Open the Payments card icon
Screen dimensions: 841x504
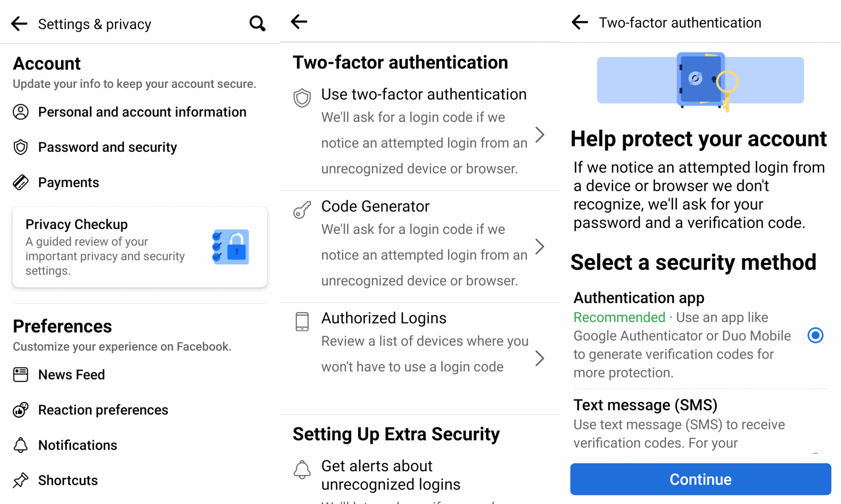(21, 182)
